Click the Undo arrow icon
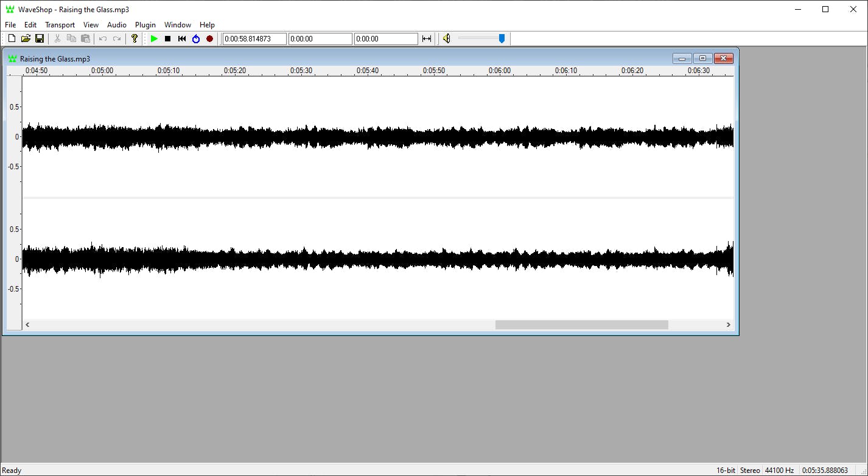This screenshot has height=476, width=868. tap(103, 39)
